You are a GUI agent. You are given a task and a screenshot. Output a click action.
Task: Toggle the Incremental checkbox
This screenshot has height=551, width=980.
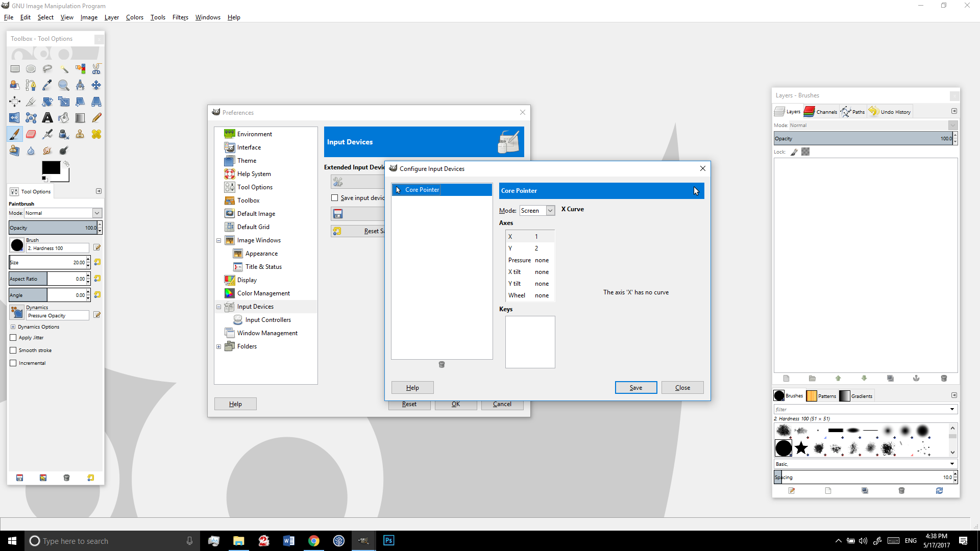13,363
